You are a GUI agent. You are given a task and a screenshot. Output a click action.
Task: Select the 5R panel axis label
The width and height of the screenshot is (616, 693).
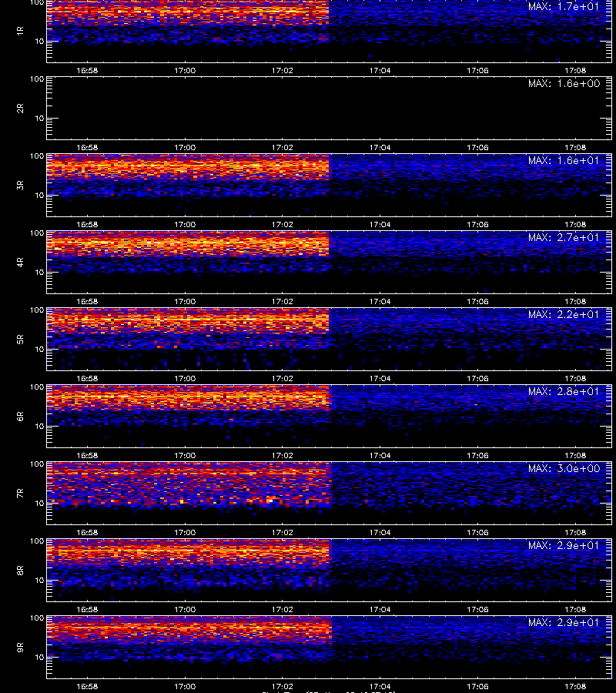click(20, 339)
